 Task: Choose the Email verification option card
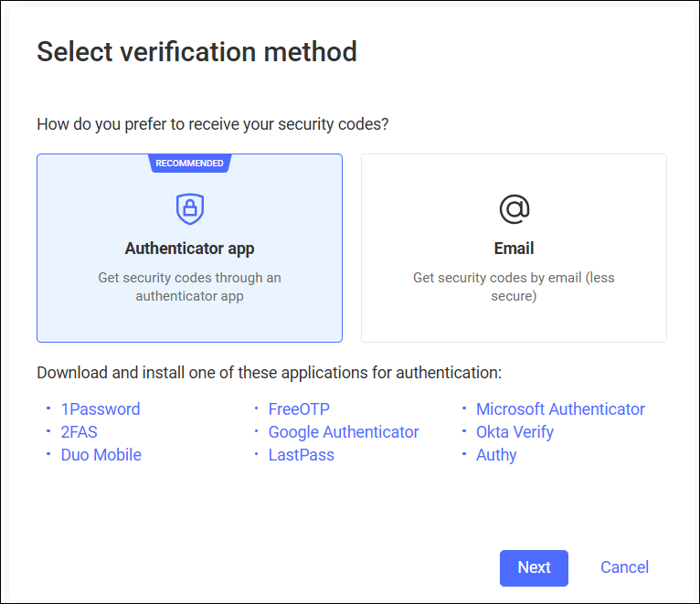(x=514, y=249)
